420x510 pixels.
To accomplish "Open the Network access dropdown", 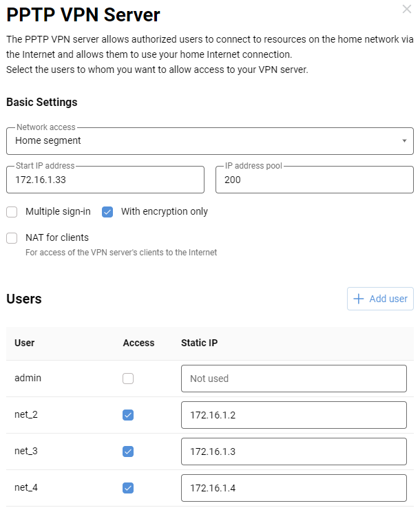I will (209, 141).
